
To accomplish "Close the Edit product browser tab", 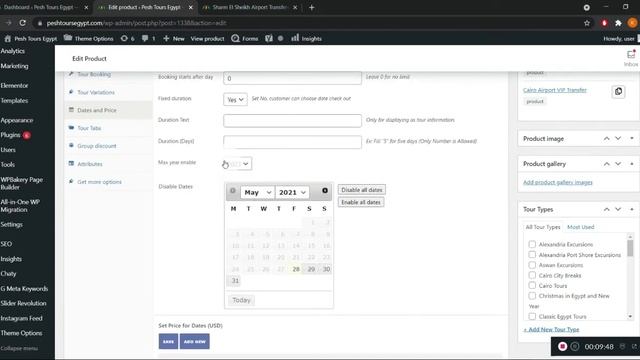I will [191, 7].
